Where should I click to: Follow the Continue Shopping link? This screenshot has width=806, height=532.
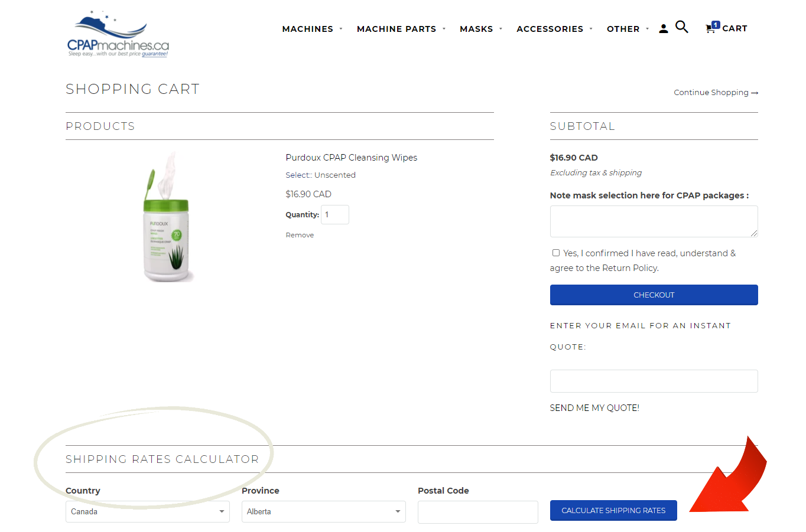point(716,93)
